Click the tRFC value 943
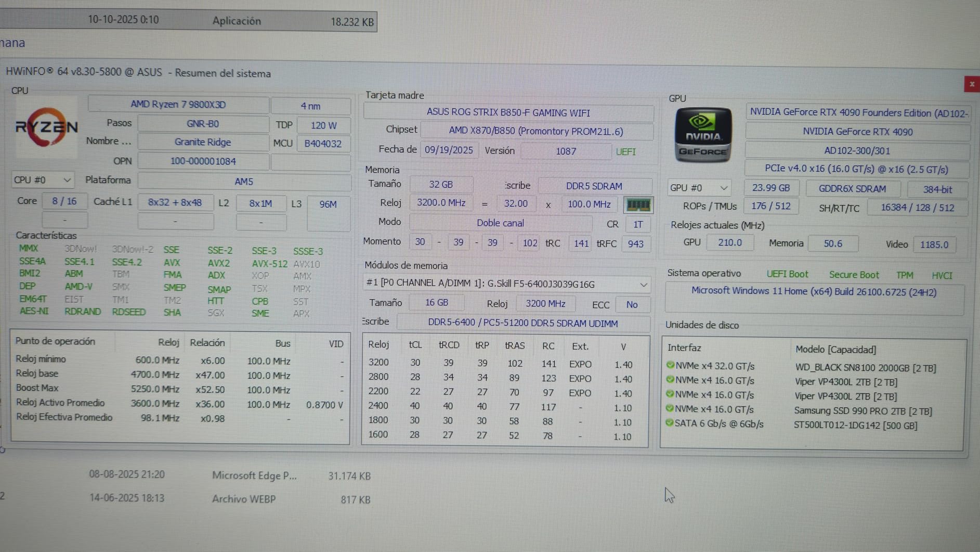 635,244
